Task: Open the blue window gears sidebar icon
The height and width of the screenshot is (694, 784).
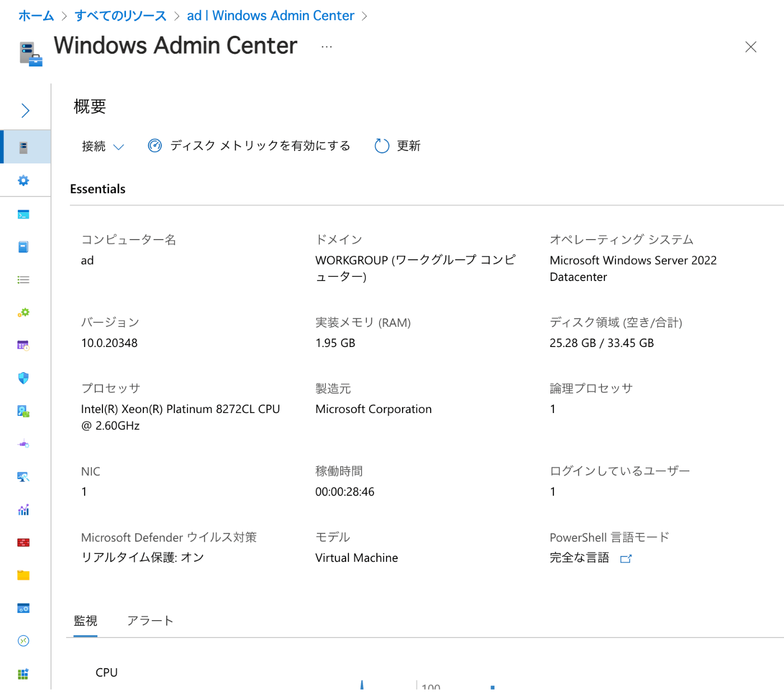Action: tap(24, 608)
